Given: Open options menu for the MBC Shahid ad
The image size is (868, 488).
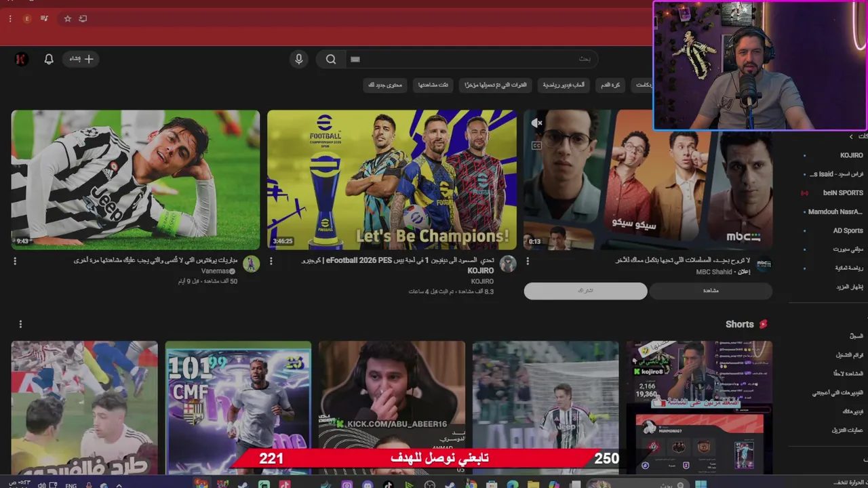Looking at the screenshot, I should (x=528, y=261).
